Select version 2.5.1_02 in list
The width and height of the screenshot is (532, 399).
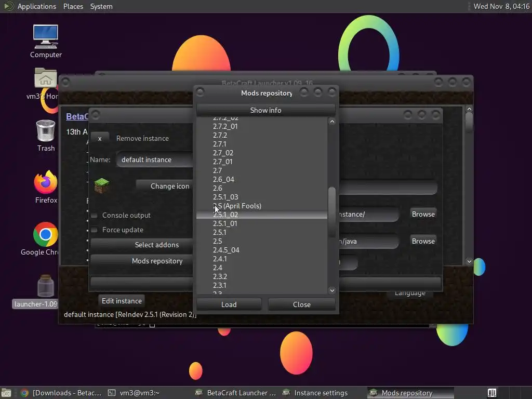(262, 215)
